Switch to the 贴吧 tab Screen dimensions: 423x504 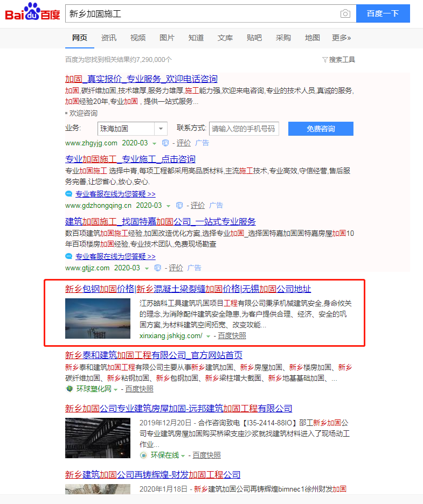click(x=254, y=38)
